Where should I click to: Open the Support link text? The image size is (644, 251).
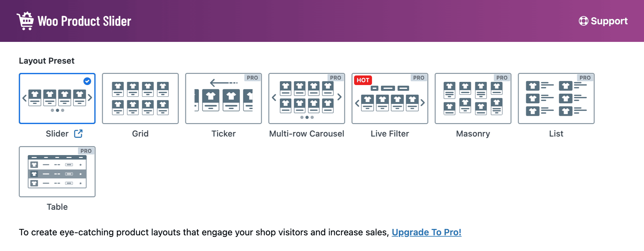(x=609, y=21)
